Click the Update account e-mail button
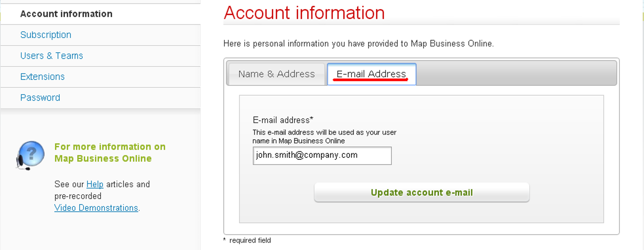644x250 pixels. 422,192
